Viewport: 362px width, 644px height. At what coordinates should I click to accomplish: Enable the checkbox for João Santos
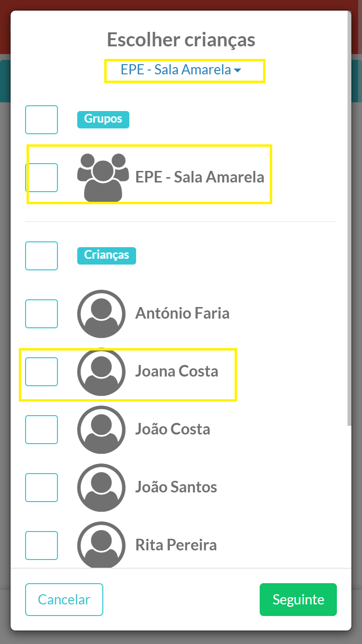42,488
